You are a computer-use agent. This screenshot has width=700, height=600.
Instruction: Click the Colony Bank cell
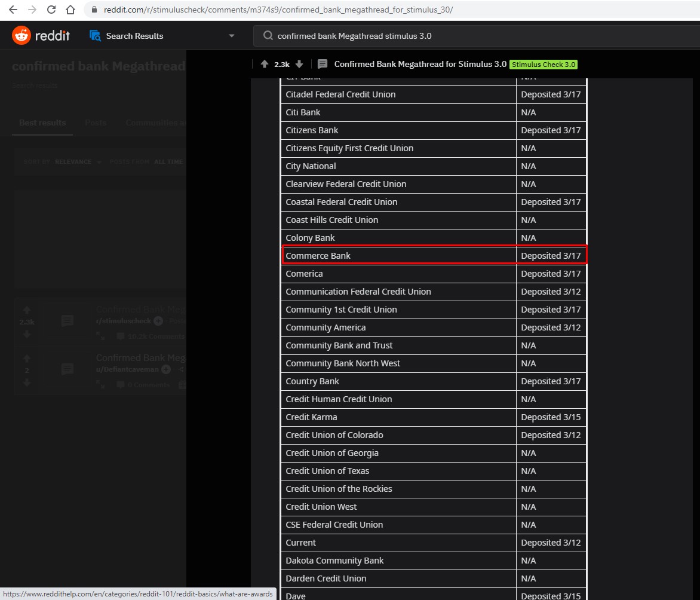tap(398, 238)
